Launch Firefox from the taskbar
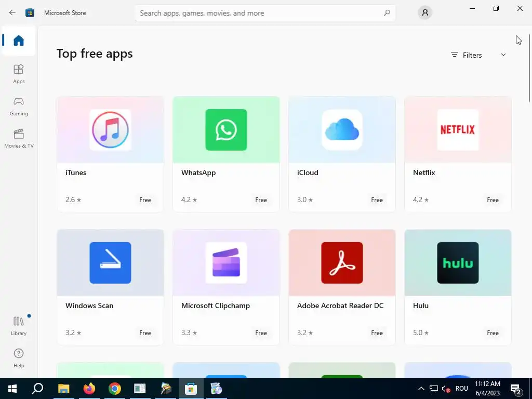Screen dimensions: 532x399 point(89,389)
